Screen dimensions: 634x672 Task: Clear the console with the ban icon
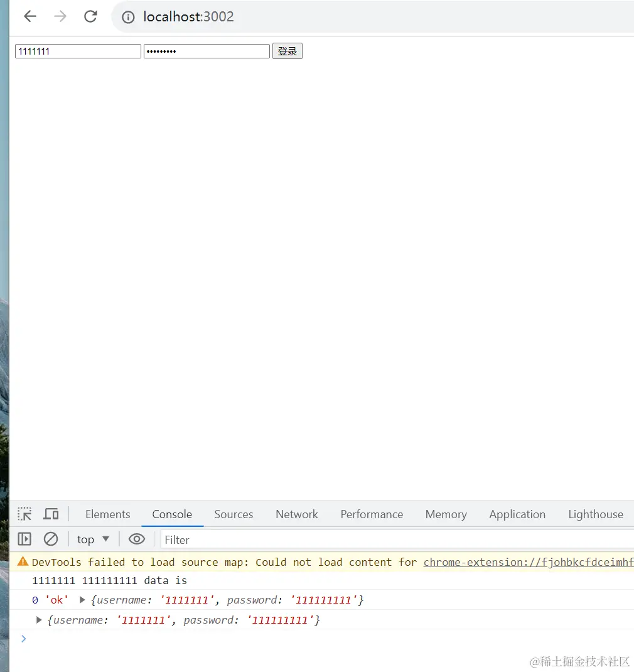pos(51,539)
